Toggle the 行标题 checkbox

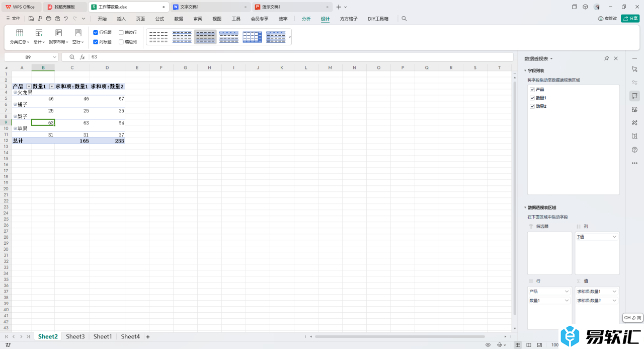tap(96, 32)
